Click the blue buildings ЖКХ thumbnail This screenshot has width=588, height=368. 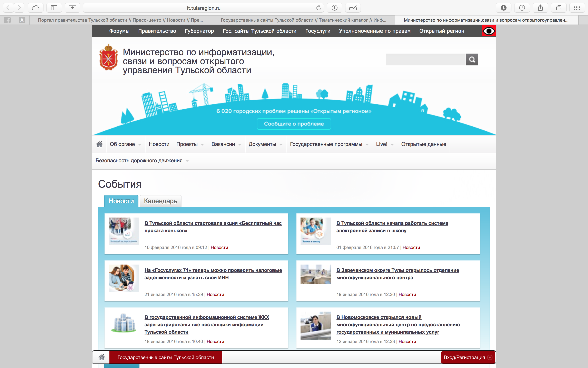(124, 323)
